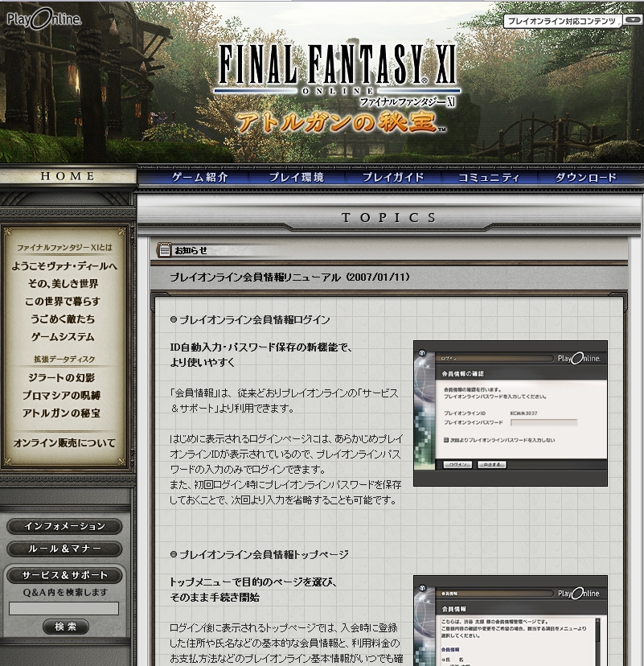This screenshot has width=644, height=666.
Task: Open プレイオンライン対応コンテンツ dropdown
Action: (562, 21)
